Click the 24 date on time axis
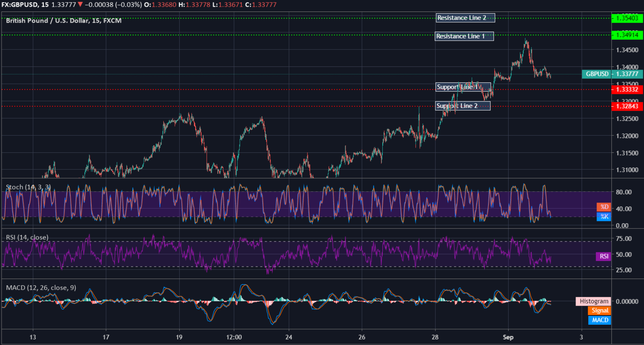 tap(289, 337)
